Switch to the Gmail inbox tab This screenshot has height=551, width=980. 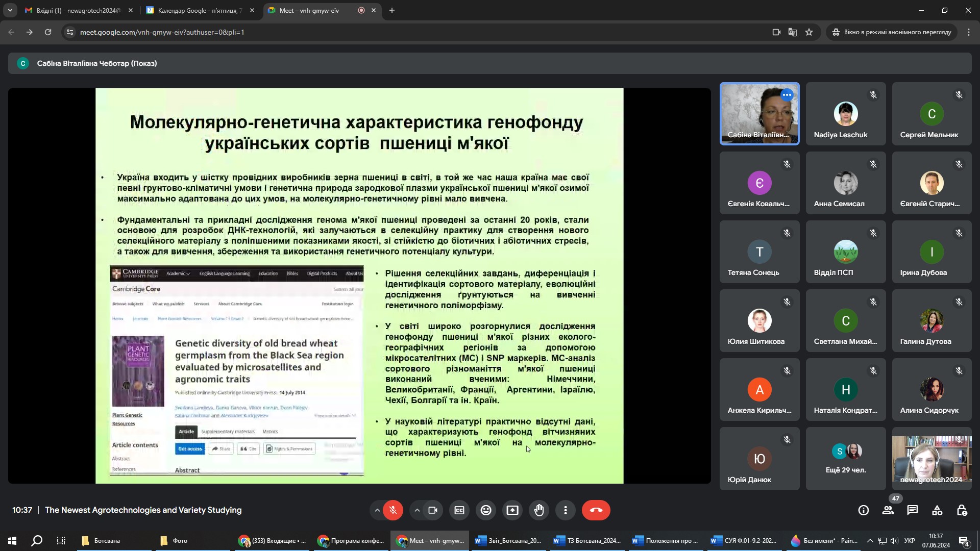pos(78,10)
